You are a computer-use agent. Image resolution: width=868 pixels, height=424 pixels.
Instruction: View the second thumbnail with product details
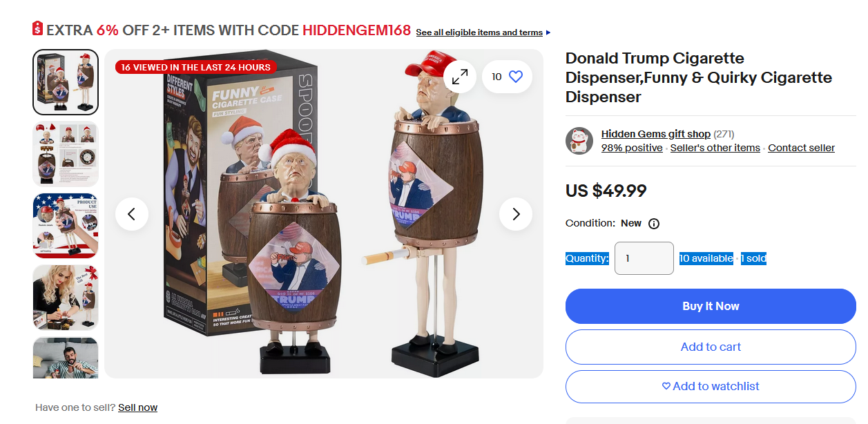pos(66,154)
